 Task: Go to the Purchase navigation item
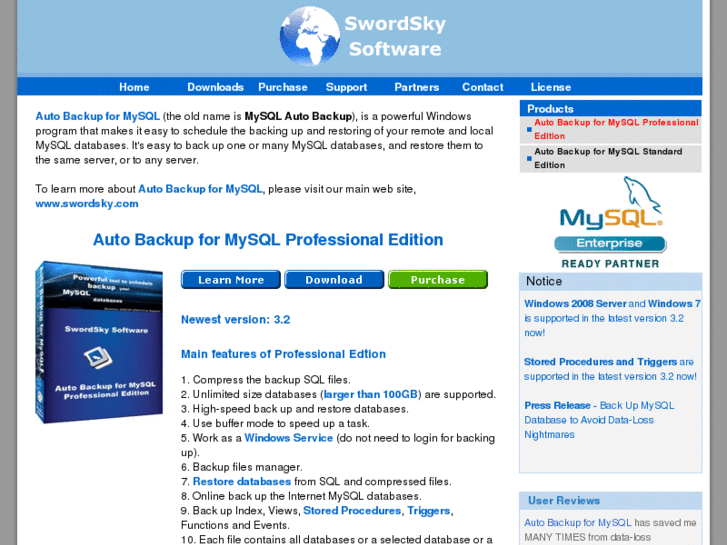pos(283,87)
